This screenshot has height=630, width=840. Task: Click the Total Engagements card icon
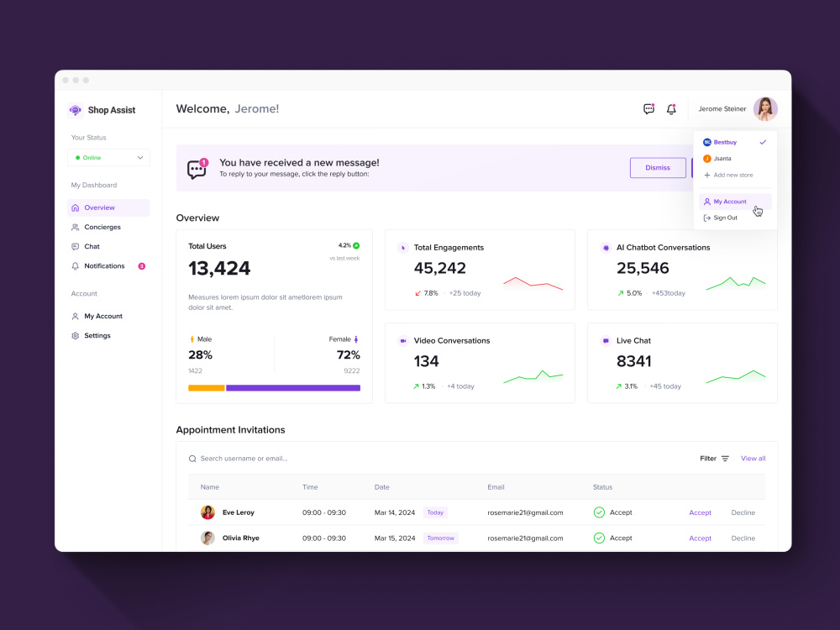[x=403, y=248]
